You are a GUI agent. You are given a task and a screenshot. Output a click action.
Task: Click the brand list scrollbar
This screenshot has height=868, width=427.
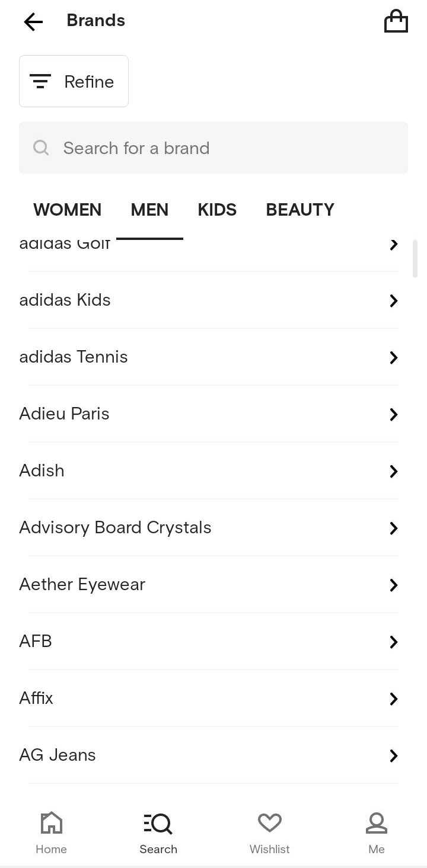pos(415,258)
